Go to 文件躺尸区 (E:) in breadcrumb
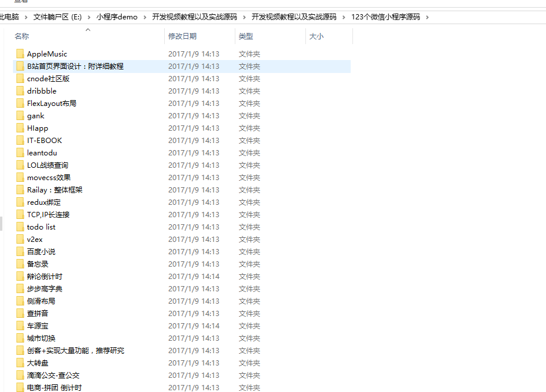The image size is (546, 392). [x=58, y=16]
